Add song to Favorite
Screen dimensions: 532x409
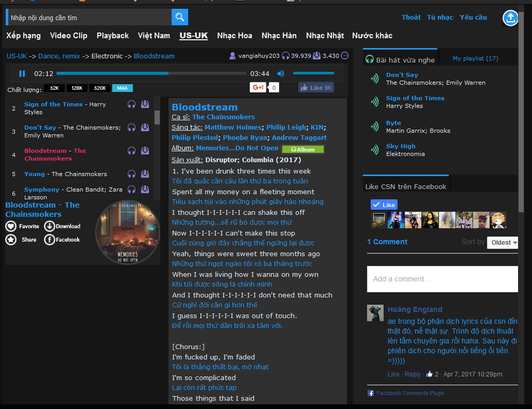22,226
